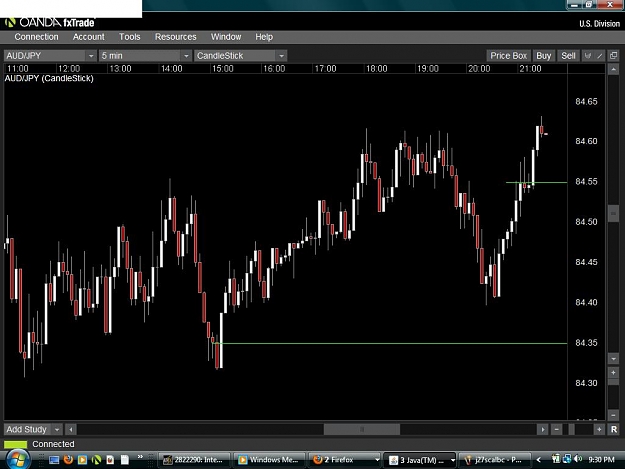
Task: Click the Windows Start orb
Action: coord(17,459)
